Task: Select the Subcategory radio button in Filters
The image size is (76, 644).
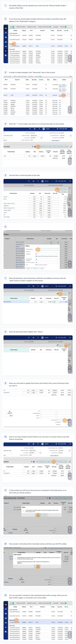Action: pos(42,256)
